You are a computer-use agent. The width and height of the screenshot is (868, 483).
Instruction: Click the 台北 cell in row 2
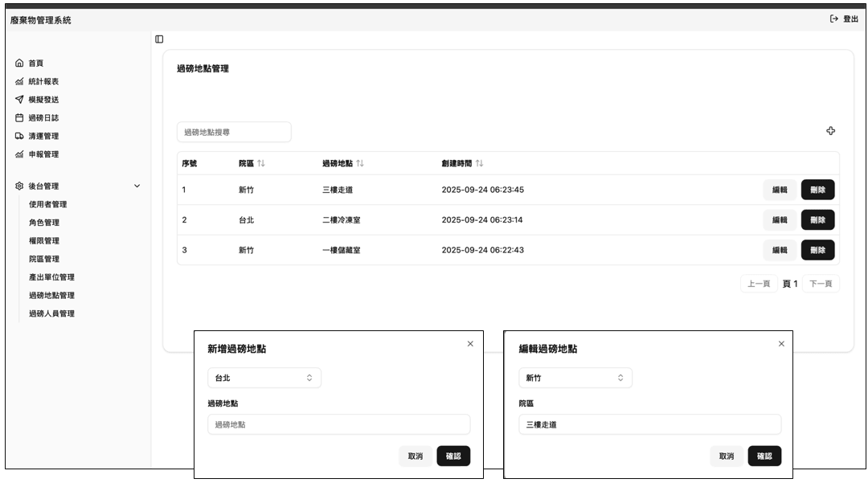pyautogui.click(x=247, y=219)
